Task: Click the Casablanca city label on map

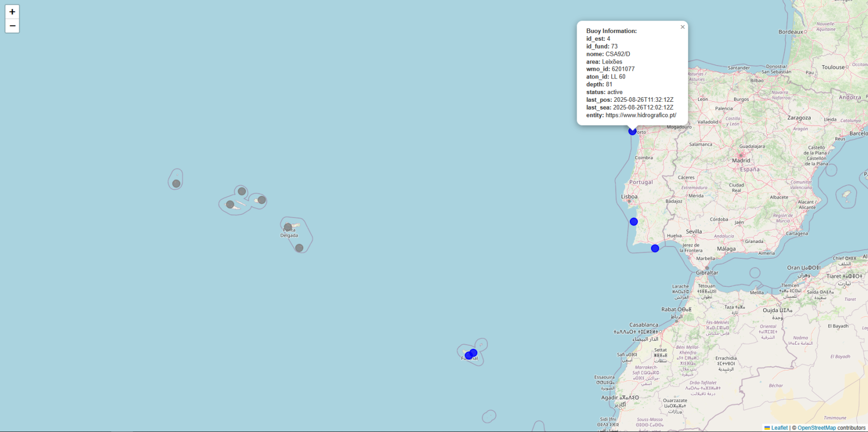Action: [x=644, y=325]
